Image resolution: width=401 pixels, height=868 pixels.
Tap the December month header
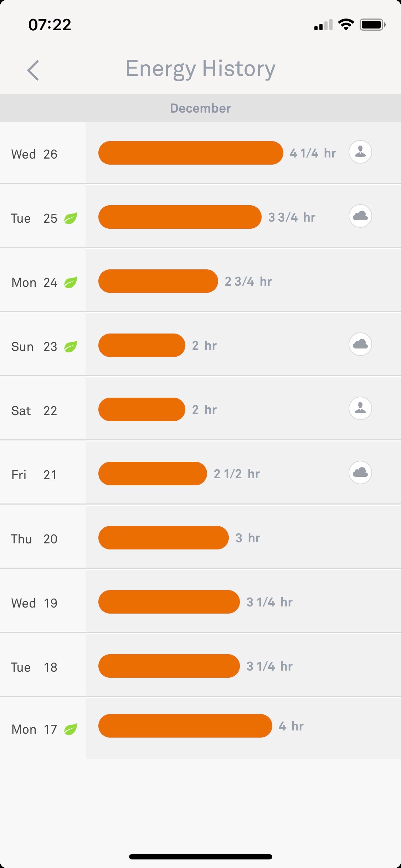[200, 108]
